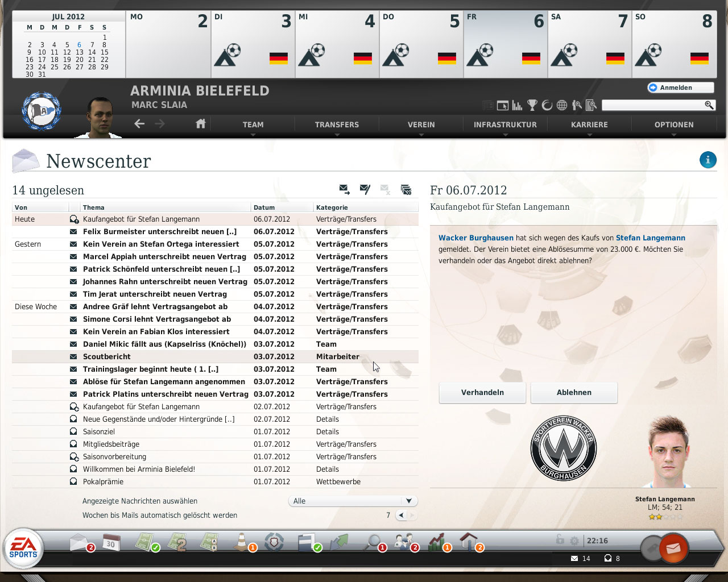This screenshot has width=728, height=582.
Task: Open the blue folder icon with green check
Action: click(x=308, y=542)
